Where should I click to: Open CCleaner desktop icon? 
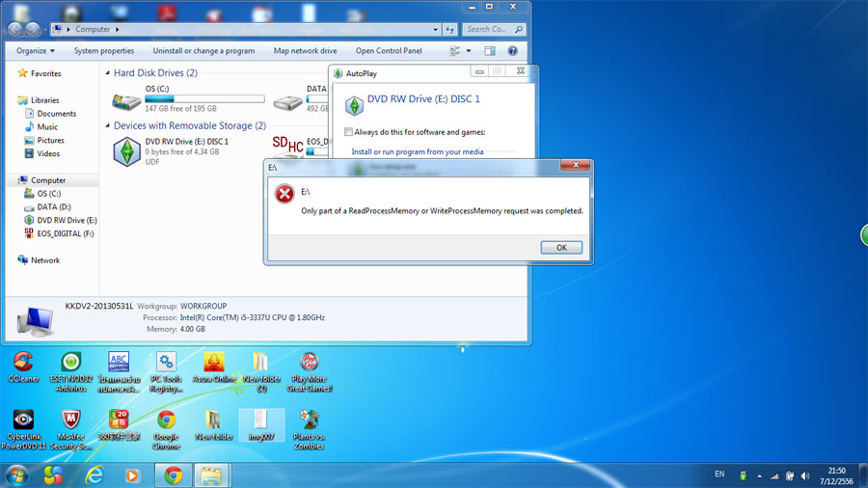point(22,364)
